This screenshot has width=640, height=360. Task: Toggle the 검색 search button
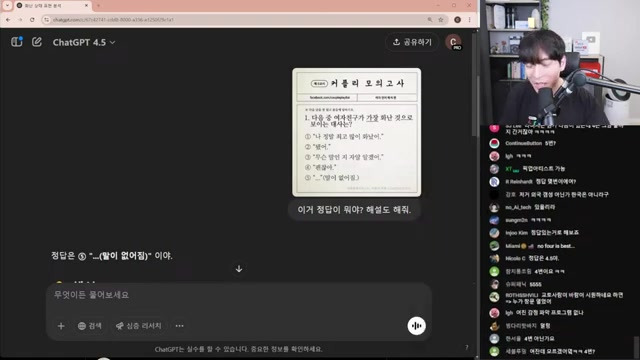pyautogui.click(x=89, y=326)
